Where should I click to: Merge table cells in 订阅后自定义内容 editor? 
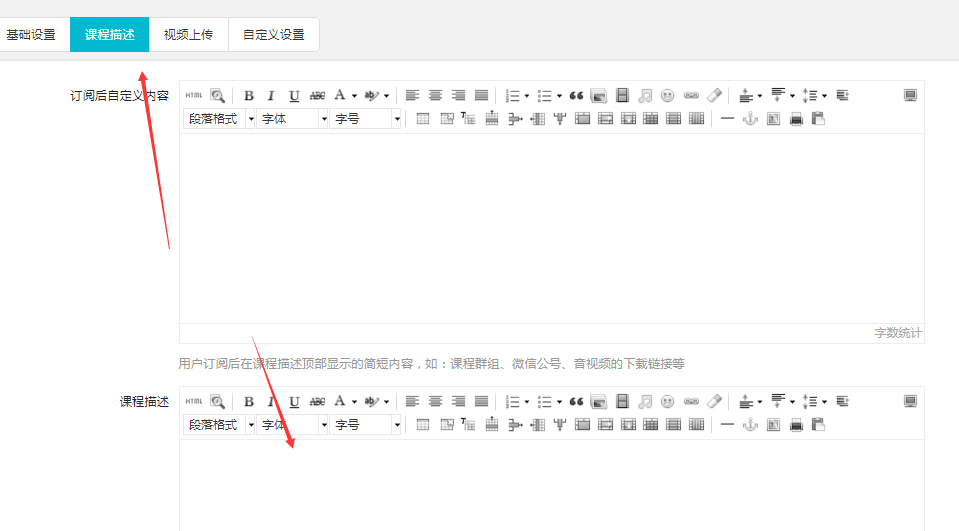pyautogui.click(x=582, y=119)
